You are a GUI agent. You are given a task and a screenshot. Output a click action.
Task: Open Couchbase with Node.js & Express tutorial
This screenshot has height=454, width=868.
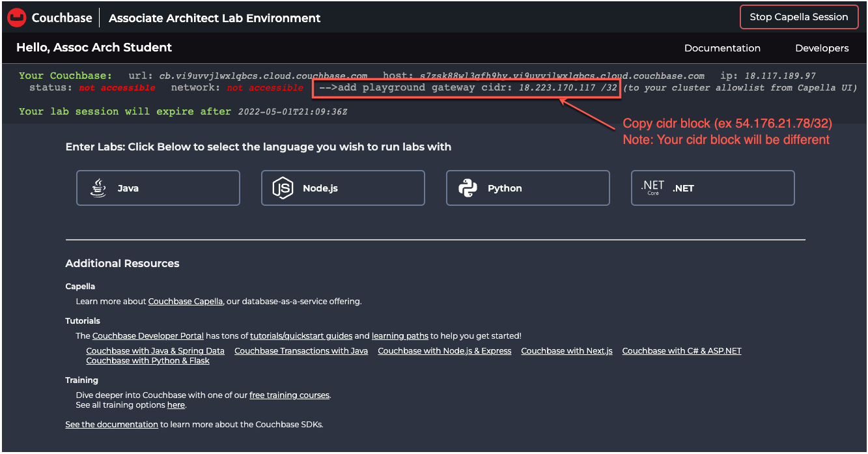point(444,350)
